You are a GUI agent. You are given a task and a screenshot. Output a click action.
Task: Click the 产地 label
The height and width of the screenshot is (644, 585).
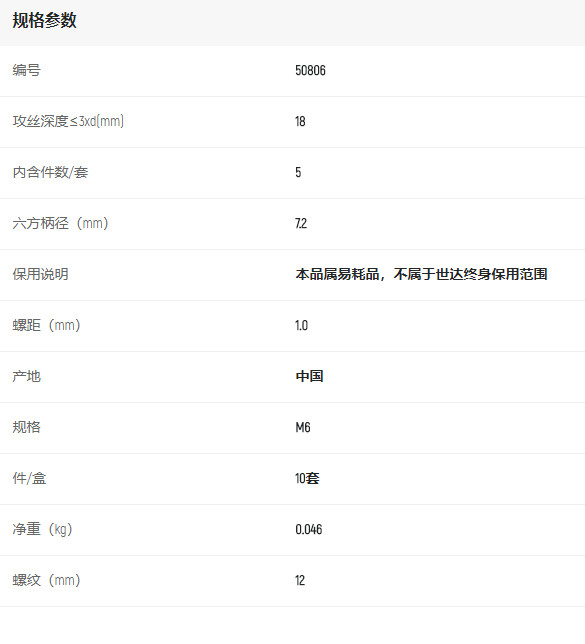click(26, 376)
